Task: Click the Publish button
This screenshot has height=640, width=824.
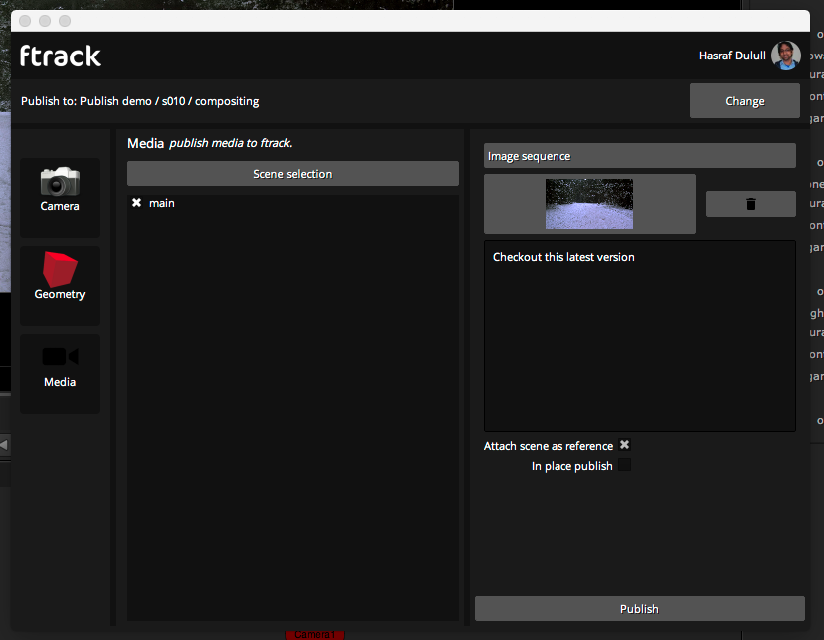Action: tap(640, 608)
